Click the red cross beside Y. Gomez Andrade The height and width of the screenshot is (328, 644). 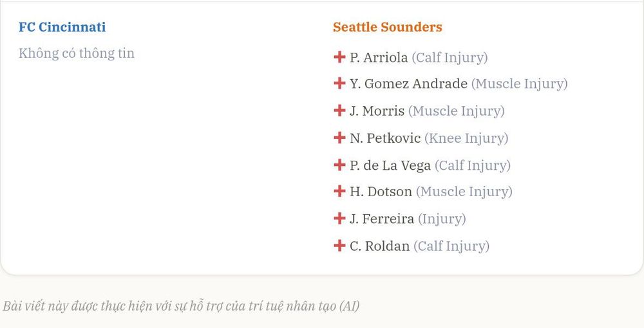[x=339, y=83]
